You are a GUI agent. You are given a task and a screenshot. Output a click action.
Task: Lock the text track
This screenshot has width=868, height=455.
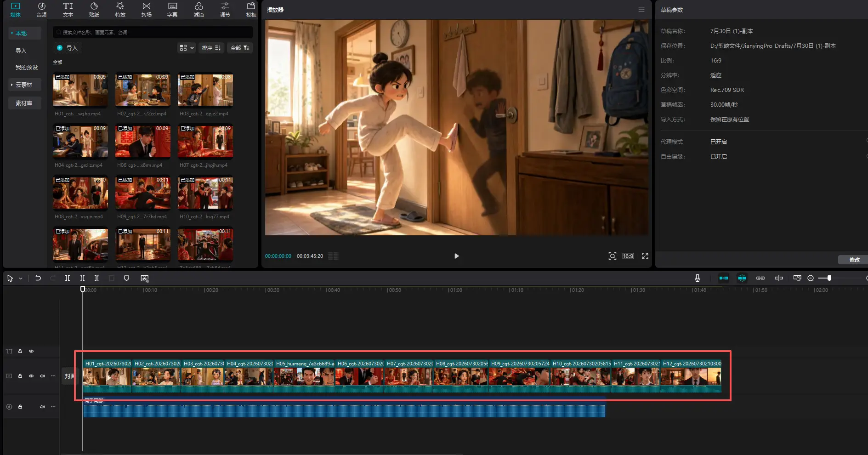pyautogui.click(x=20, y=351)
